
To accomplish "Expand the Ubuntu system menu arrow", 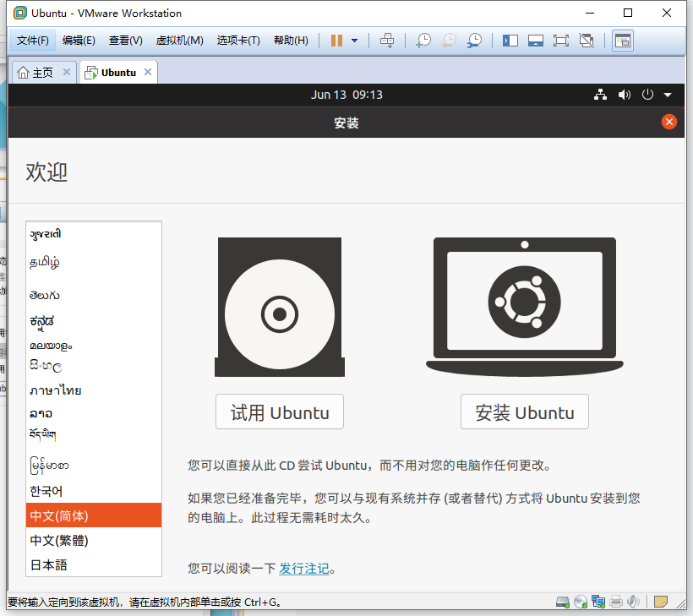I will [668, 95].
